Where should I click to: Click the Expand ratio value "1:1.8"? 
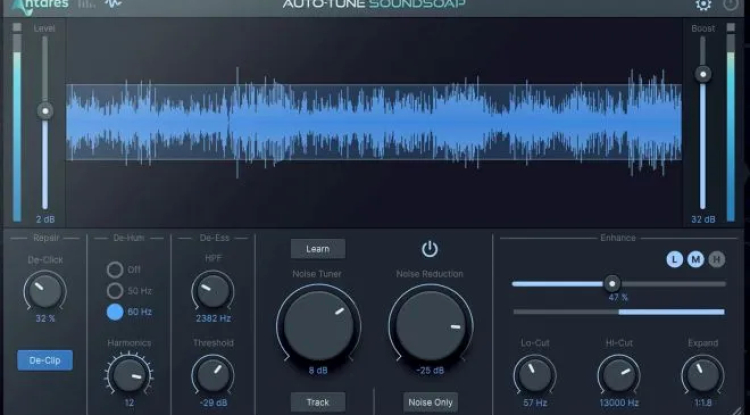tap(703, 403)
